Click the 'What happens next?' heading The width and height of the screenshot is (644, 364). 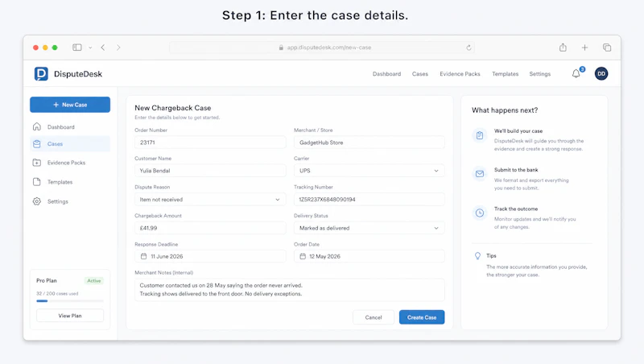[505, 110]
